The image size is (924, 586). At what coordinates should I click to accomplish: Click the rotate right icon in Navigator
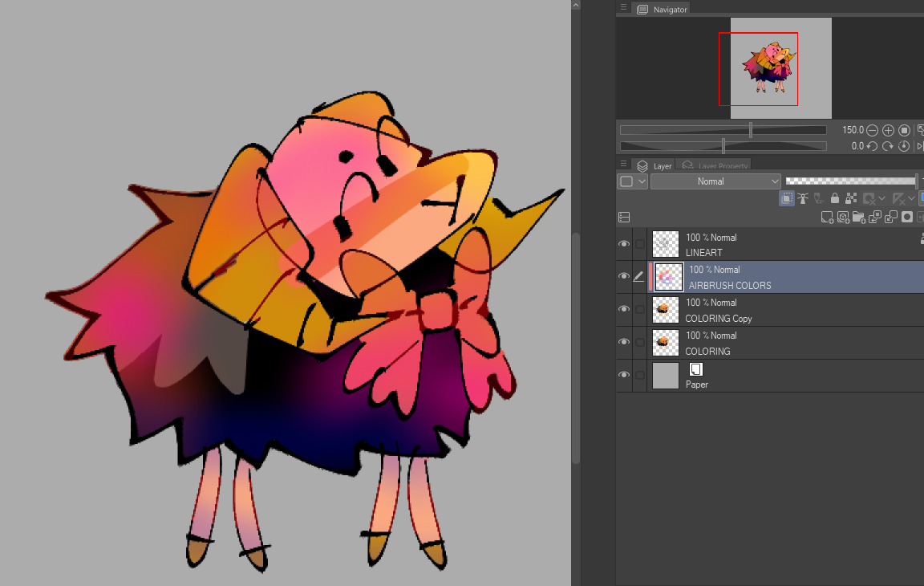point(888,146)
